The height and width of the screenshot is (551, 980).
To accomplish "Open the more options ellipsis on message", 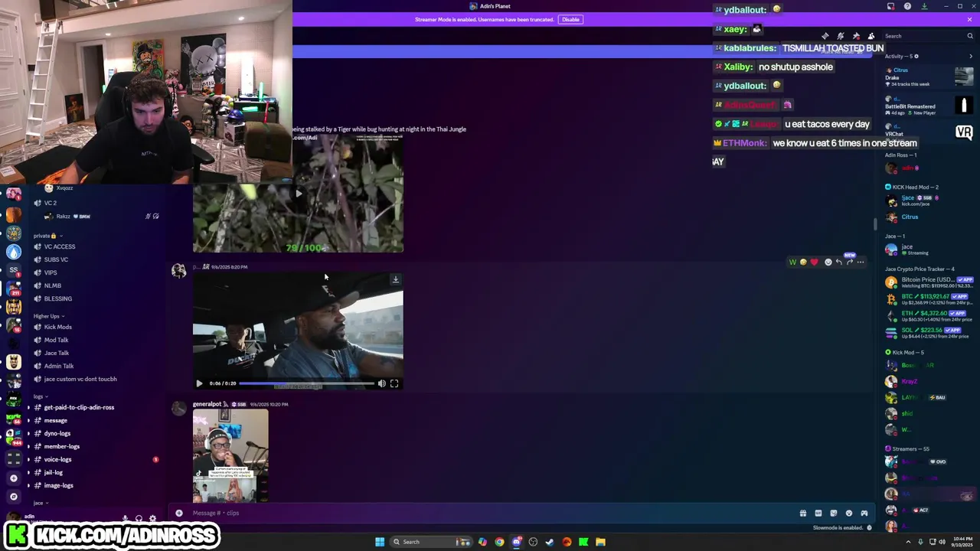I will 861,262.
